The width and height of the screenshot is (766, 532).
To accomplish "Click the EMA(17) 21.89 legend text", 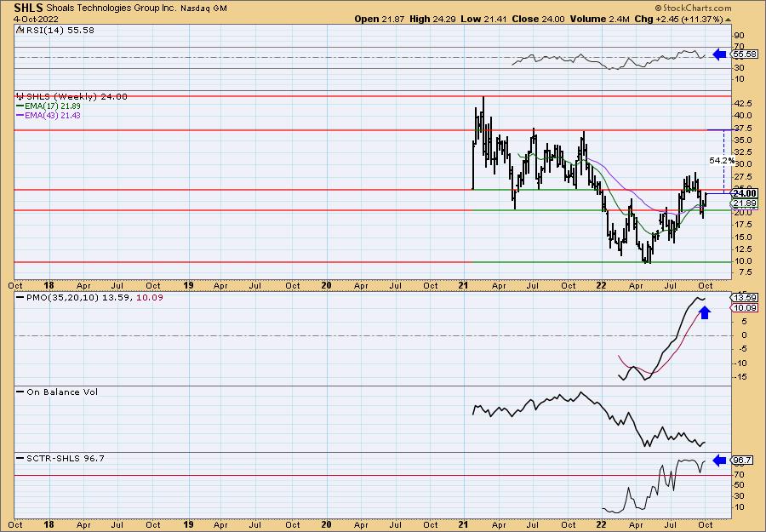I will [x=53, y=106].
